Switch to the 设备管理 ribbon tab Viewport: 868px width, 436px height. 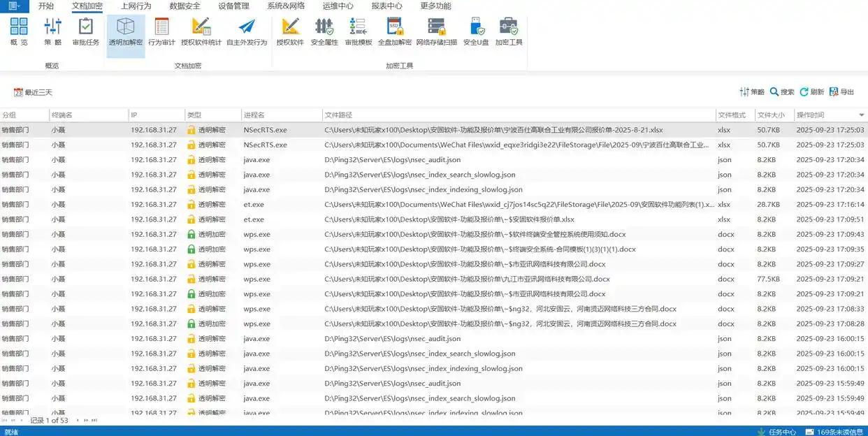(x=233, y=6)
